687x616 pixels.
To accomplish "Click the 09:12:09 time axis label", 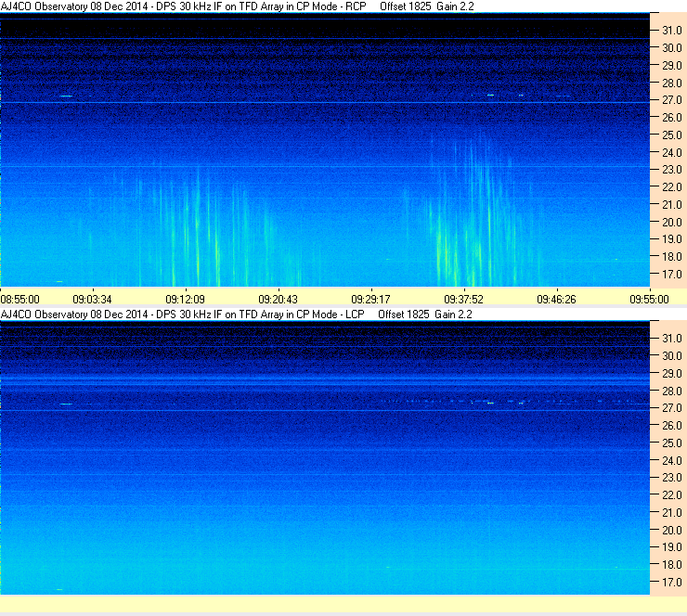I will [x=185, y=300].
